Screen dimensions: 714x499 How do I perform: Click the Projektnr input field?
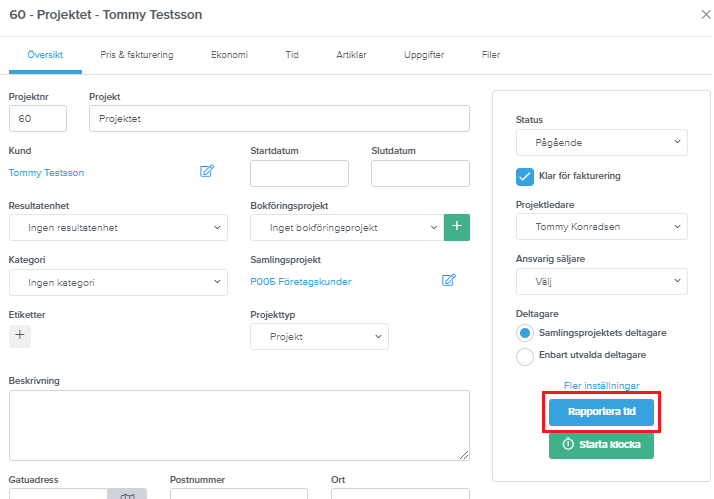[x=38, y=119]
